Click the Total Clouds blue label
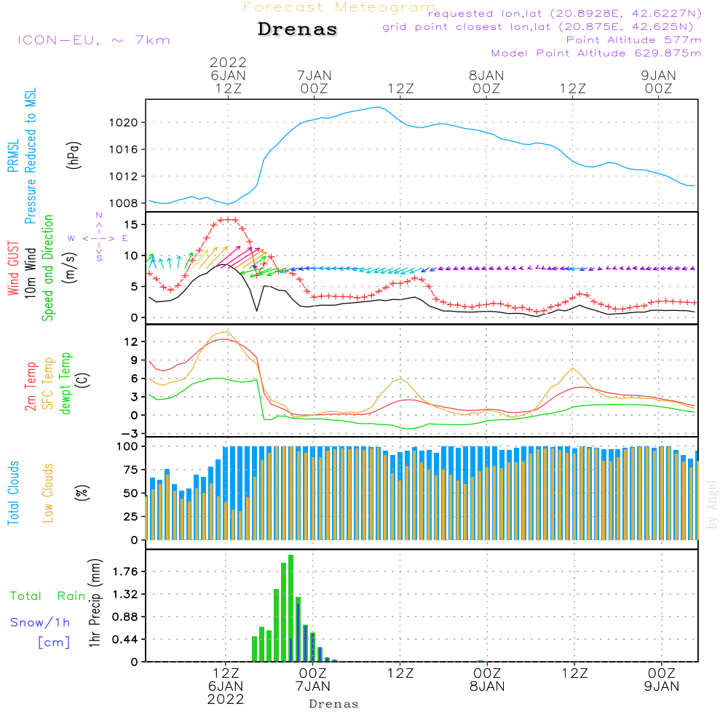Image resolution: width=728 pixels, height=728 pixels. [12, 492]
